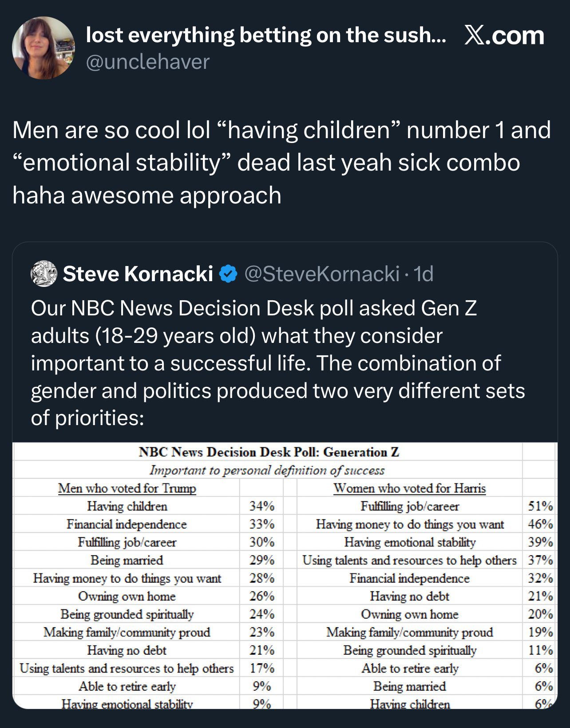
Task: Click the 1d timestamp on quoted tweet
Action: 423,274
